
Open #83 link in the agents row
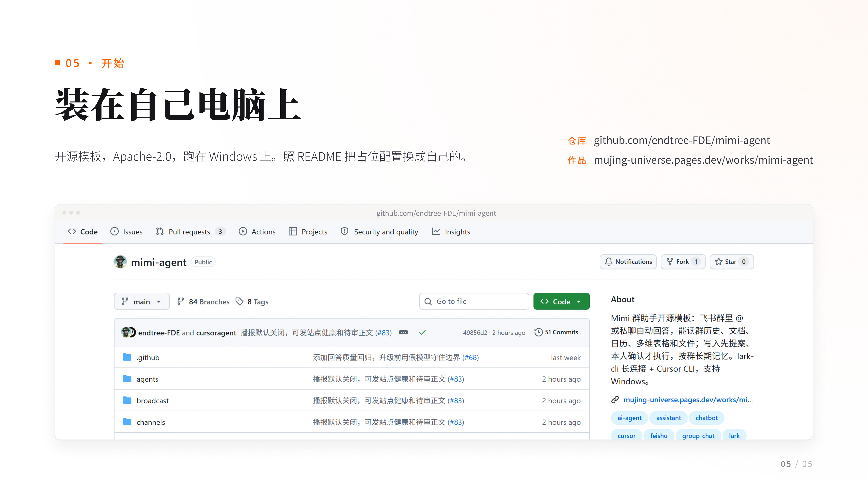[456, 379]
